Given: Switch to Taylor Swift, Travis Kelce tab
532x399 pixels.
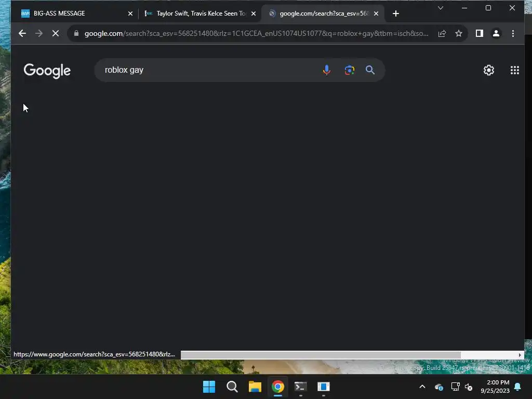Looking at the screenshot, I should click(201, 14).
